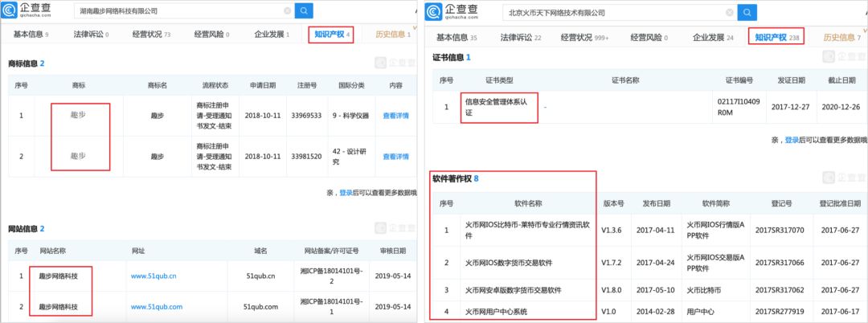
Task: Visit the www.51qub.cn website link
Action: (152, 276)
